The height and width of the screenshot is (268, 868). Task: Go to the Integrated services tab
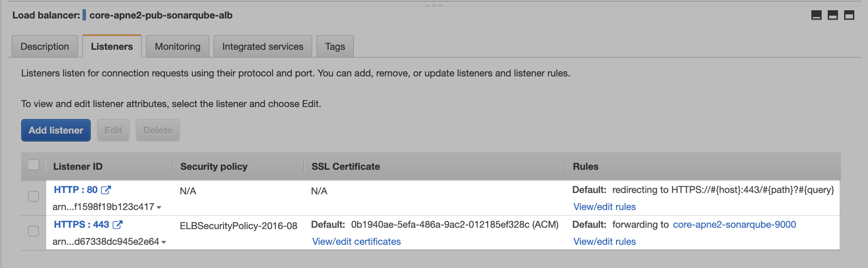263,47
